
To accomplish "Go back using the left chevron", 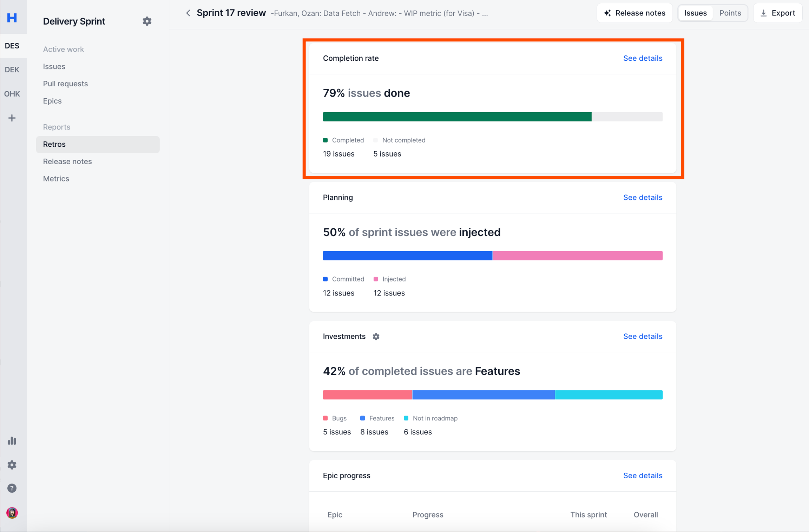I will point(188,13).
